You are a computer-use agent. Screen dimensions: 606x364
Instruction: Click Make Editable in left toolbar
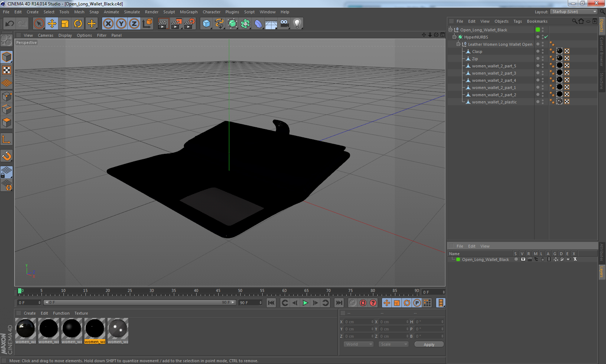tap(6, 40)
